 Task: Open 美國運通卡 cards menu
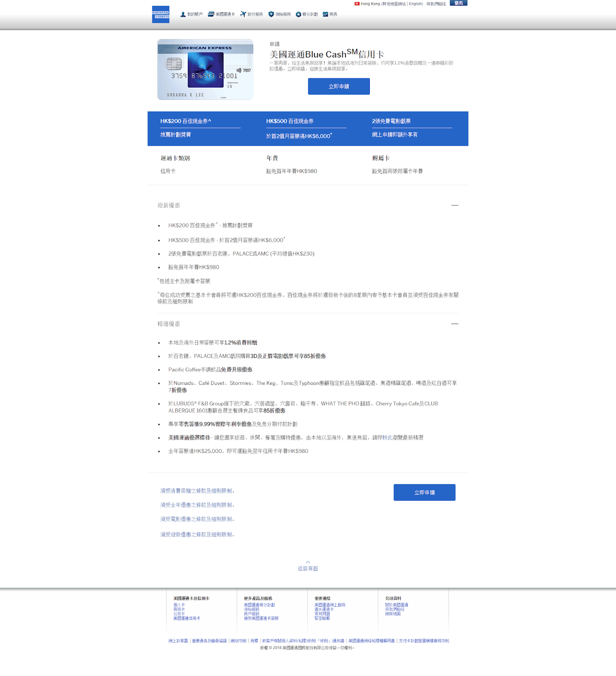click(x=221, y=14)
